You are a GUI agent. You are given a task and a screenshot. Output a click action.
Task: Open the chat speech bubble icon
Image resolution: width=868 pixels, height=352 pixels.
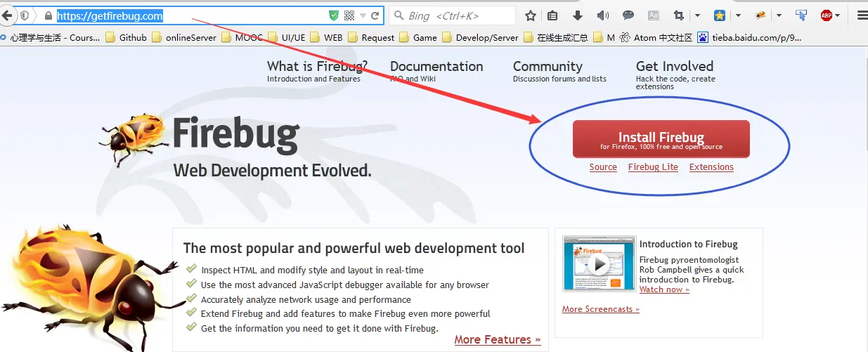(628, 15)
